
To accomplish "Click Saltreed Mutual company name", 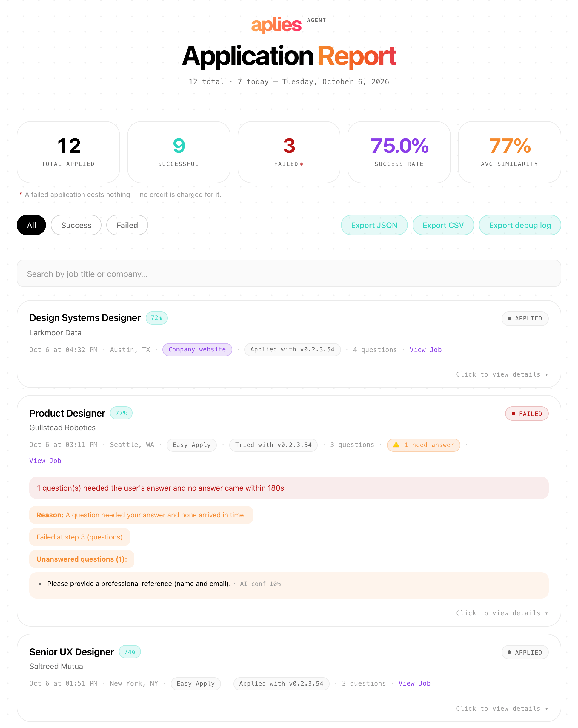I will point(57,666).
